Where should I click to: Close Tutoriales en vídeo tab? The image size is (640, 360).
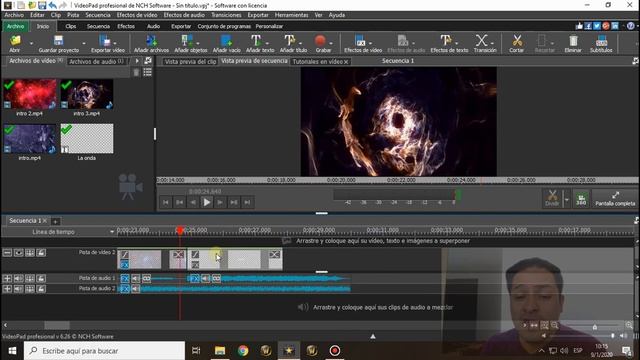point(346,62)
